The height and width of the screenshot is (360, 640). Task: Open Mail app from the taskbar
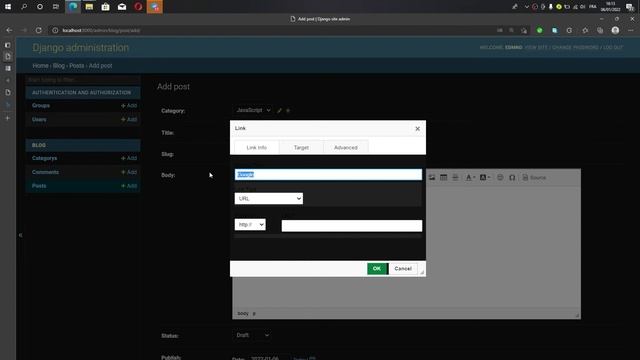(x=122, y=7)
